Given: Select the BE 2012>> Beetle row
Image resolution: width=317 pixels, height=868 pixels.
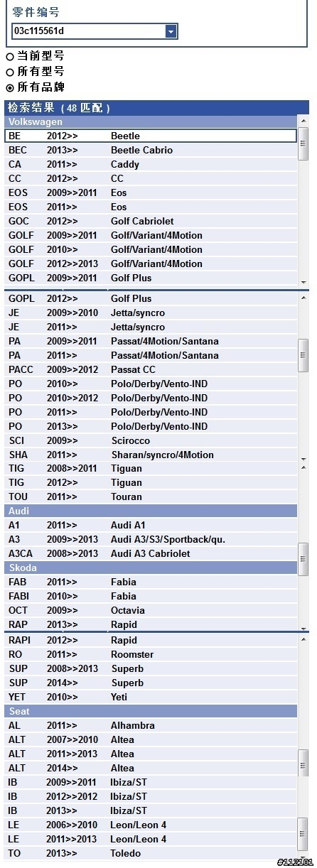Looking at the screenshot, I should coord(151,136).
